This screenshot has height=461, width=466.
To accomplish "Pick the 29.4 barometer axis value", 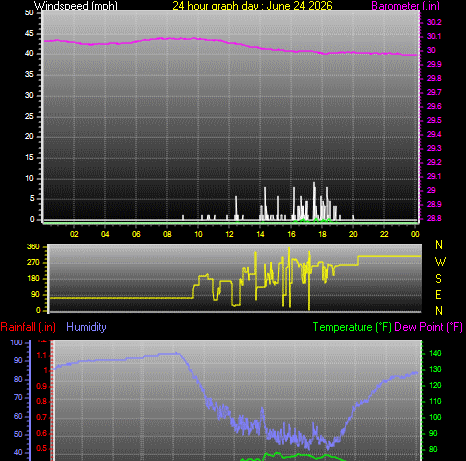I will [x=434, y=134].
